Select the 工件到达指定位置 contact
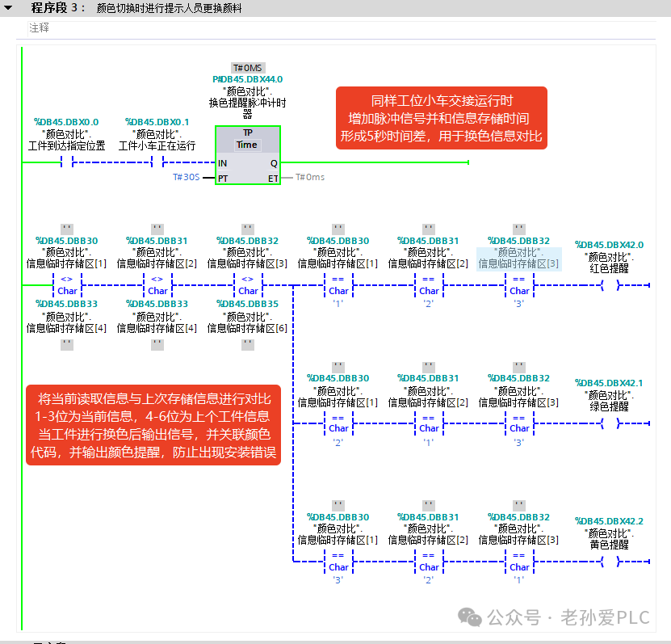 tap(67, 162)
